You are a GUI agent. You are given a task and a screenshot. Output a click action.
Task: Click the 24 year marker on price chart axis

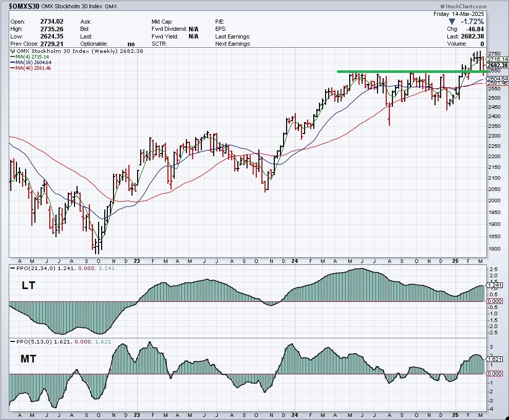click(294, 261)
